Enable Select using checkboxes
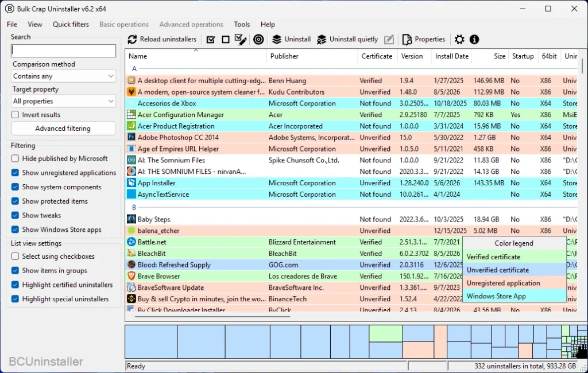This screenshot has height=373, width=588. tap(15, 257)
